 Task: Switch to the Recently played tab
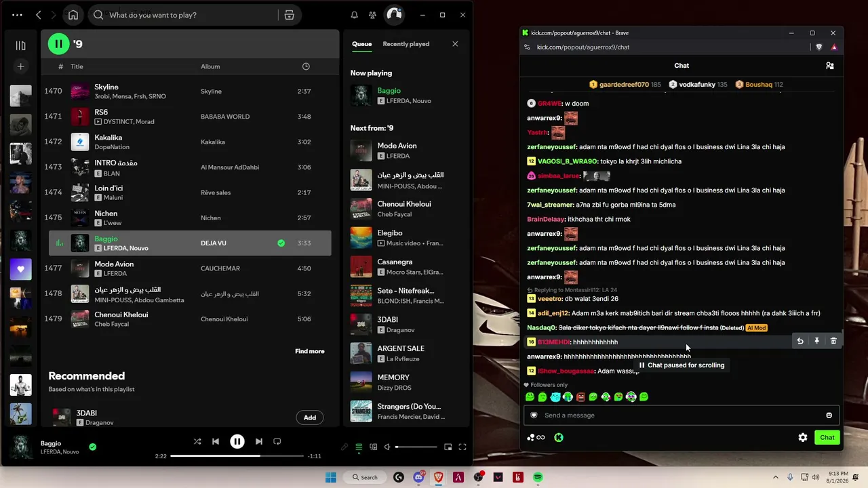[x=406, y=44]
